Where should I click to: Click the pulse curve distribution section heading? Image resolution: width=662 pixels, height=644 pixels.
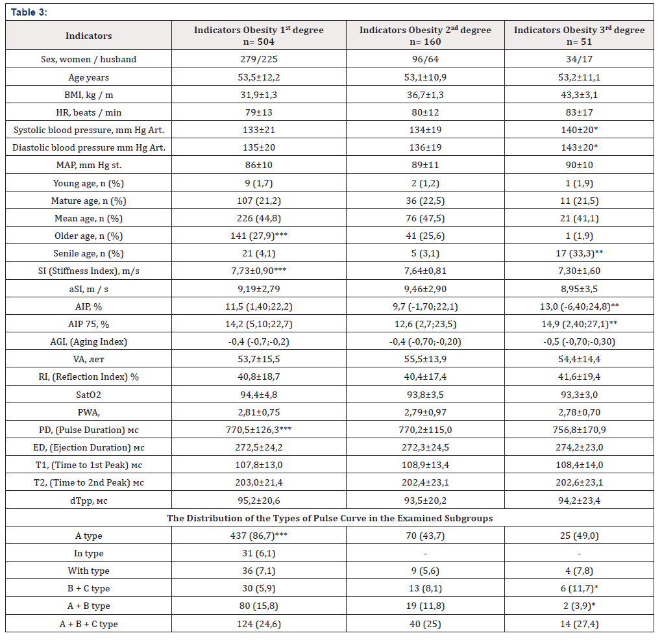point(330,517)
